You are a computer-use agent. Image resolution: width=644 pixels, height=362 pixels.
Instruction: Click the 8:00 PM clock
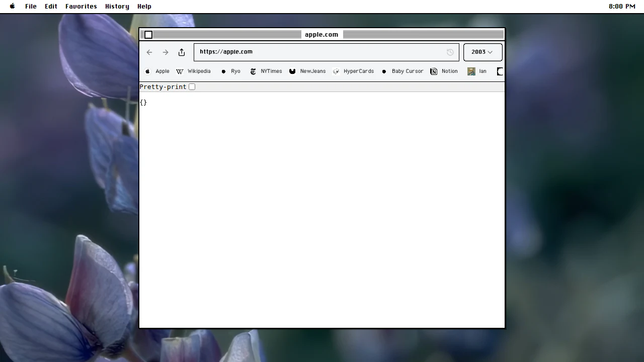pyautogui.click(x=622, y=7)
